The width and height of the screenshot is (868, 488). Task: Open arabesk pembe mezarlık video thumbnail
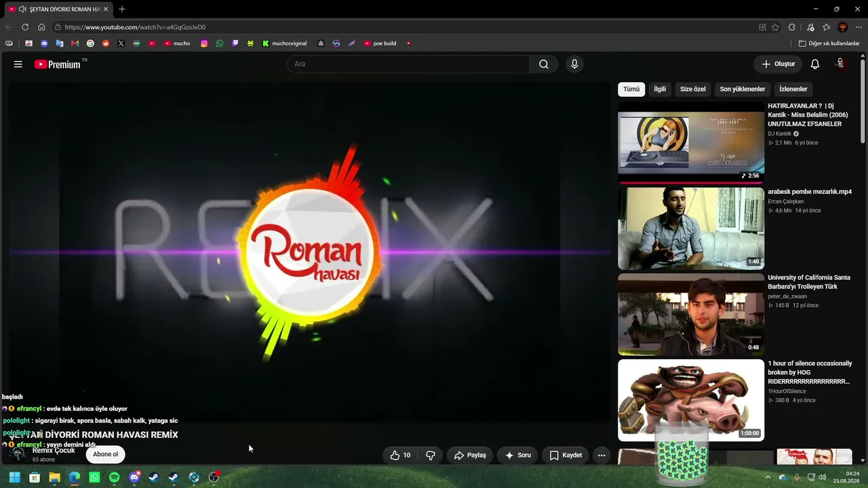point(691,228)
